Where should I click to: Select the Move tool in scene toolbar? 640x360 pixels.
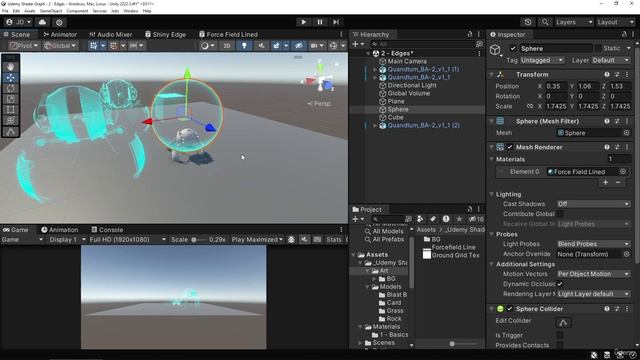[x=11, y=77]
